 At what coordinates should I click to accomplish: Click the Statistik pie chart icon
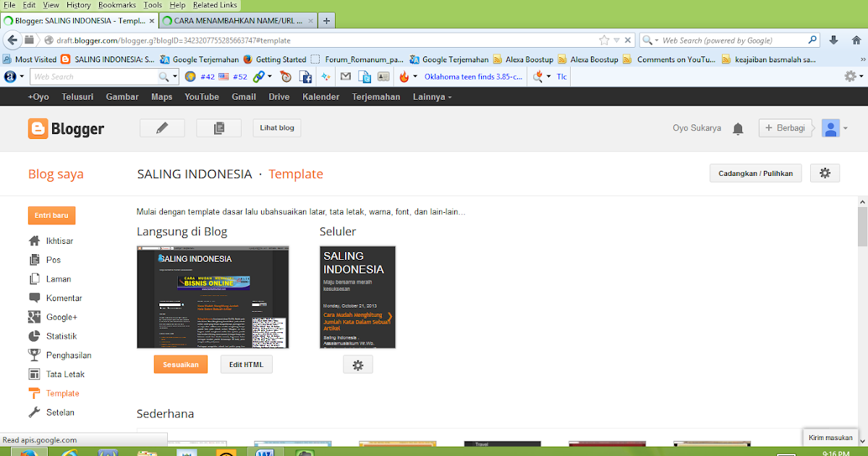(x=34, y=336)
